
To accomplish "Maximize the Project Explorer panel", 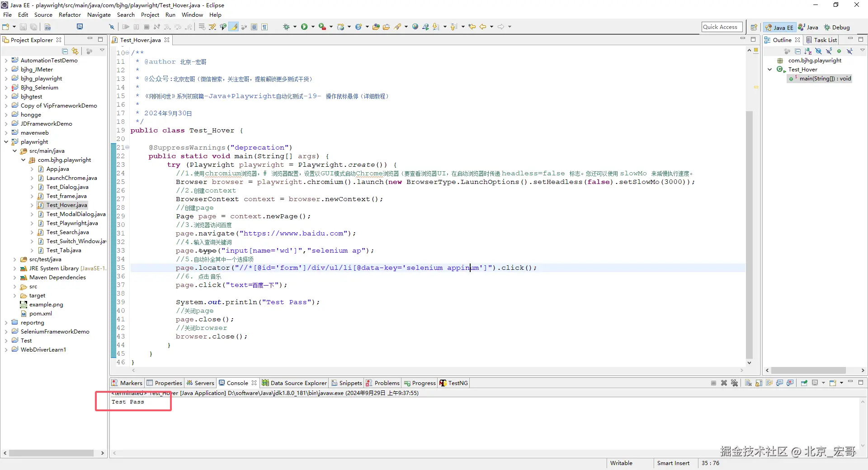I will coord(100,39).
